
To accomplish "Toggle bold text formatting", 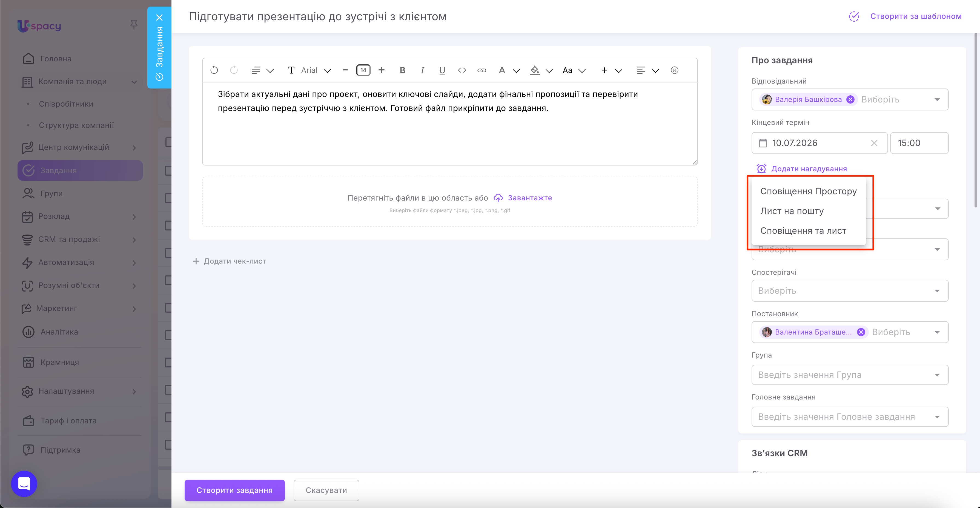I will (x=403, y=70).
